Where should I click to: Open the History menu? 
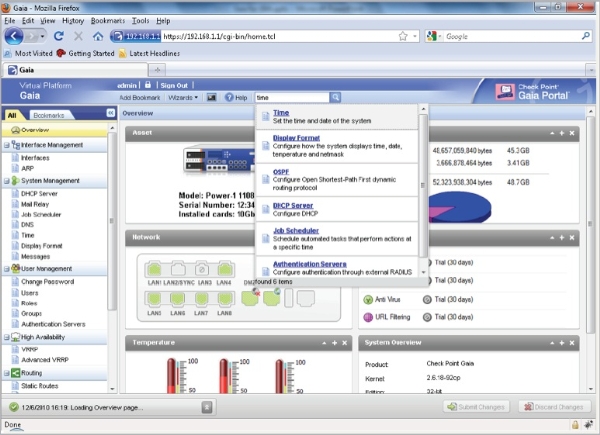73,21
